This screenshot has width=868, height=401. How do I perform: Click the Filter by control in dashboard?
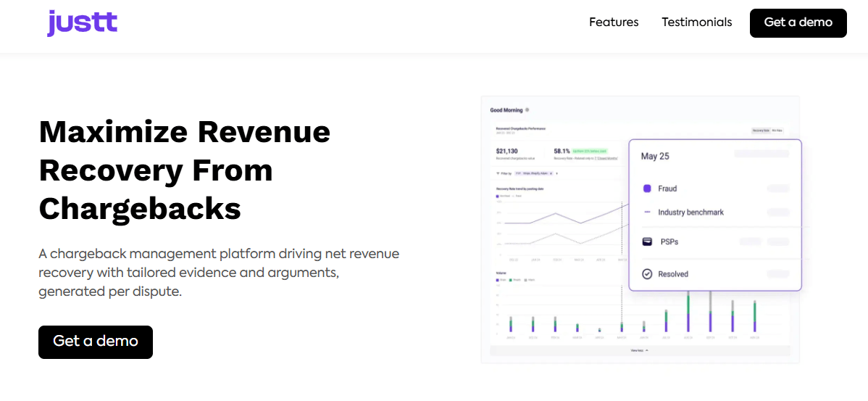click(504, 173)
